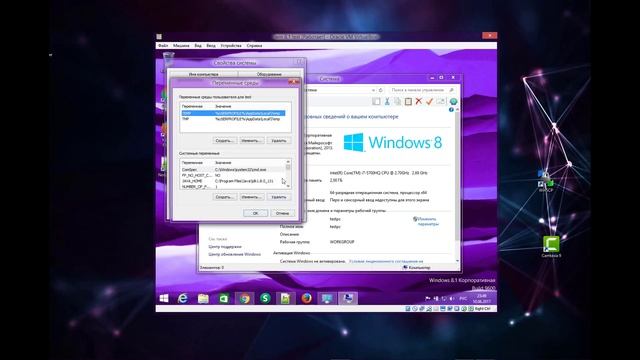Click the guest taskbar clock
The image size is (640, 360).
(482, 298)
